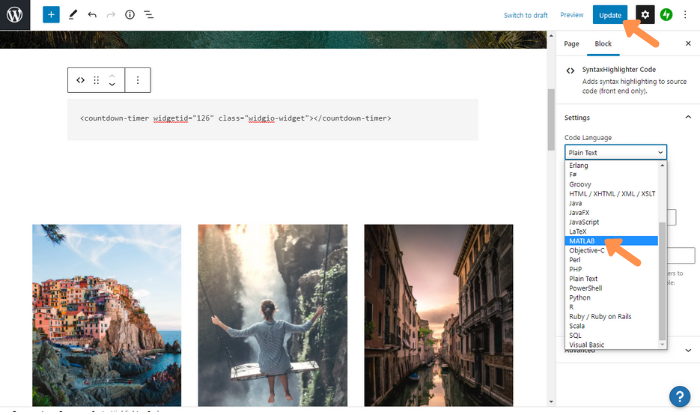Select Java from language list
Image resolution: width=700 pixels, height=415 pixels.
(x=612, y=203)
